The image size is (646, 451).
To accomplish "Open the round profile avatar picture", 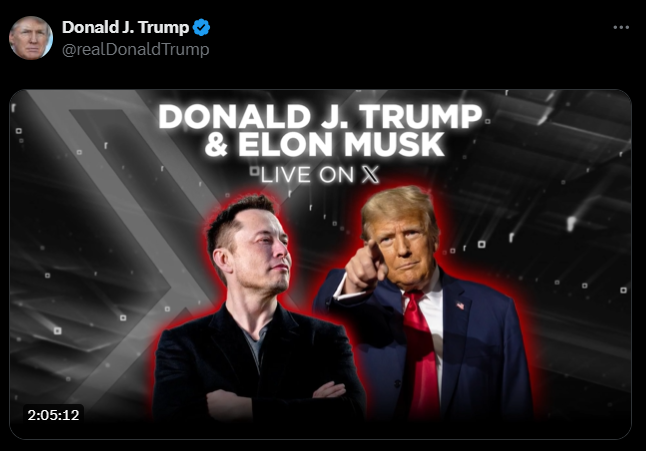I will pos(31,38).
